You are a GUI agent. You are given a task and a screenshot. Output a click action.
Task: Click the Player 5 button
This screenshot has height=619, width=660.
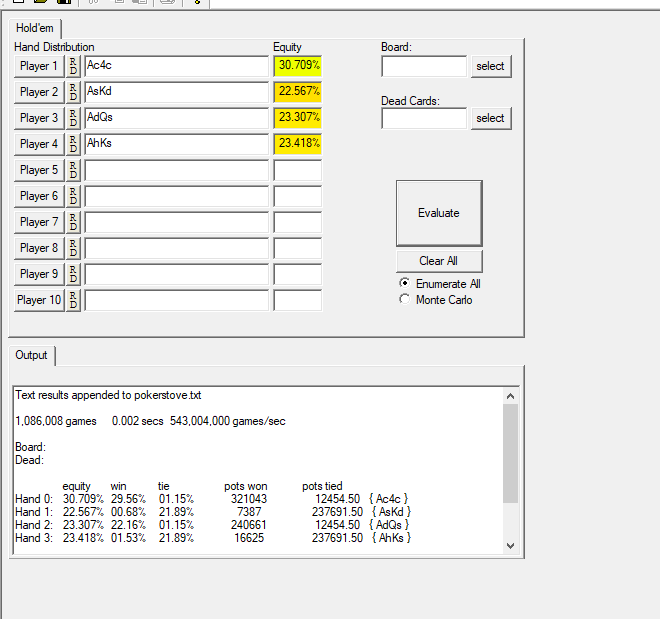tap(39, 170)
